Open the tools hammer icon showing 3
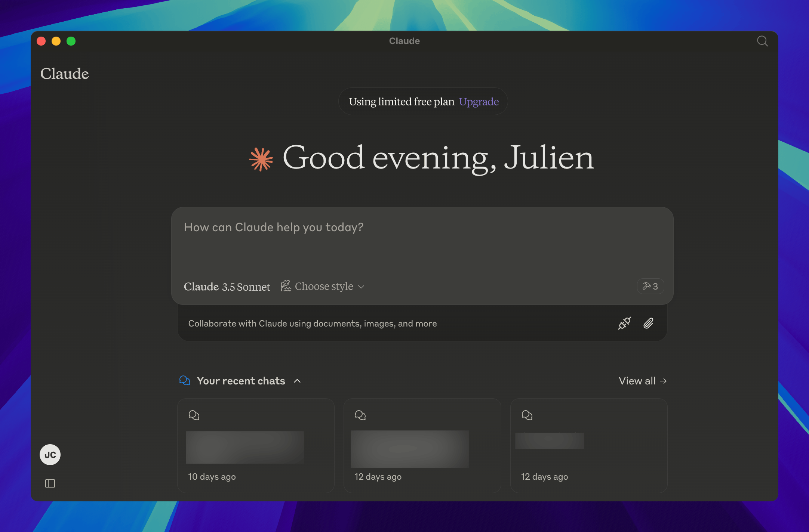Screen dimensions: 809x532 [x=650, y=286]
